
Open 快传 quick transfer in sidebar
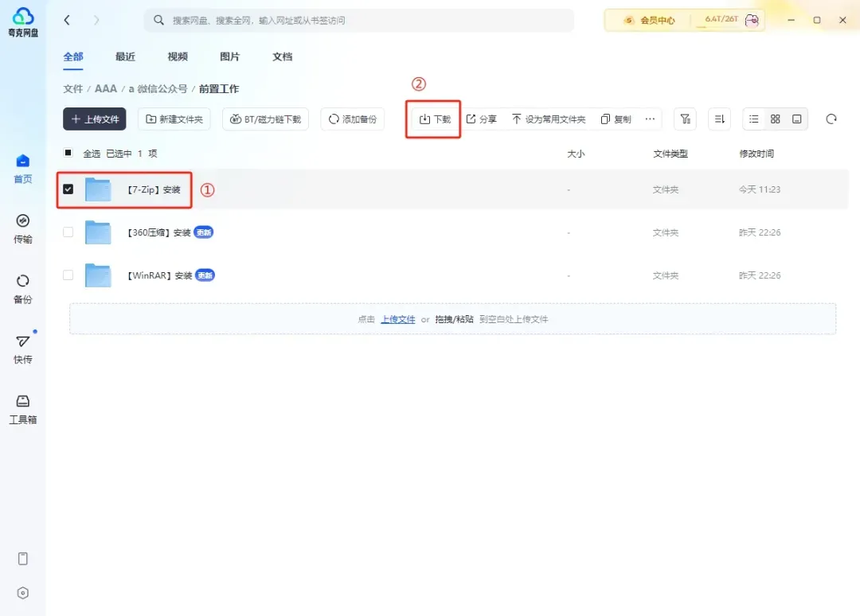[23, 349]
